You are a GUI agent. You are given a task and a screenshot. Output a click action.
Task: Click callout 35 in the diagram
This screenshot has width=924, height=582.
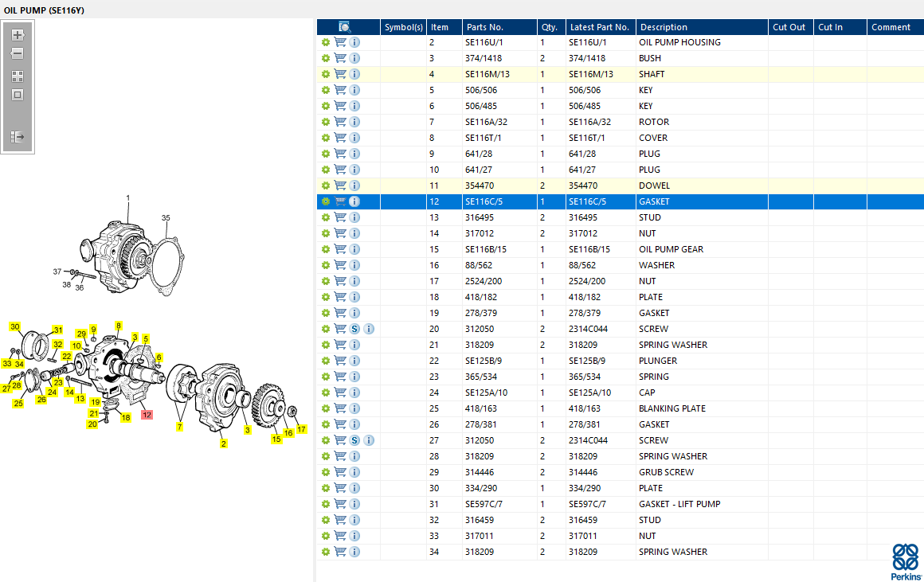(x=166, y=218)
